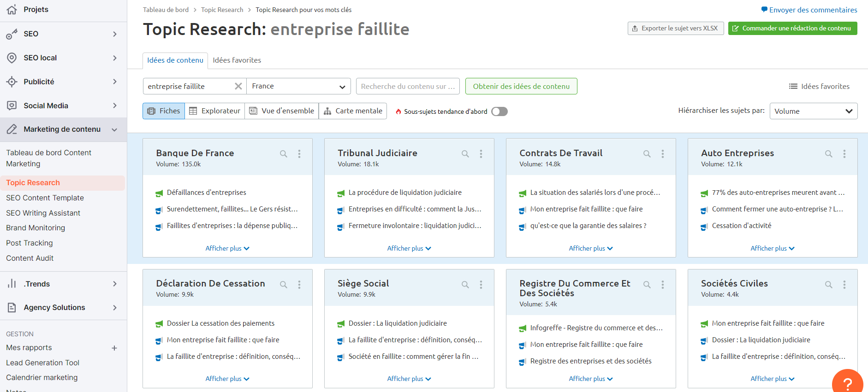Click the Publicité target icon
Image resolution: width=868 pixels, height=392 pixels.
tap(12, 82)
